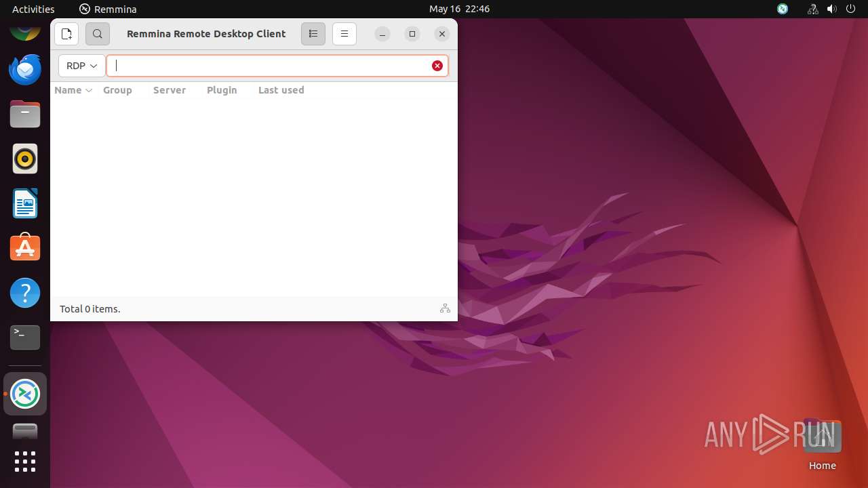The height and width of the screenshot is (488, 868).
Task: Open the Home folder on desktop
Action: 822,445
